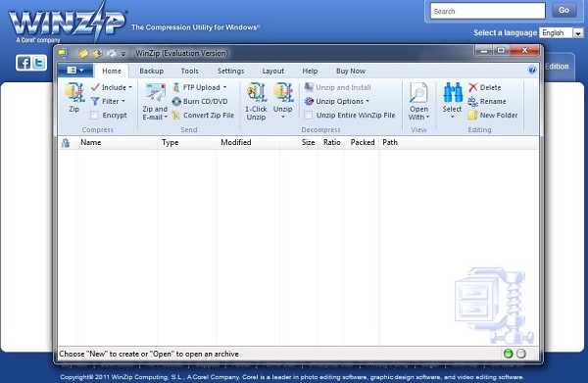Click the WinZip title bar app icon
This screenshot has width=588, height=383.
click(63, 53)
